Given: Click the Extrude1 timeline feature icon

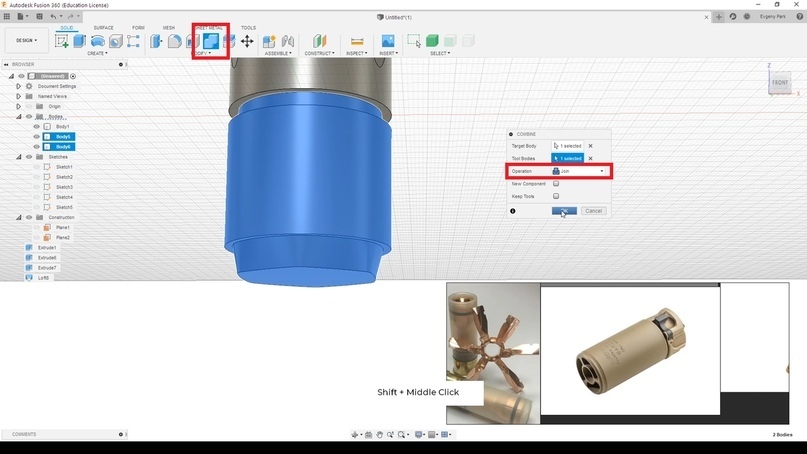Looking at the screenshot, I should (x=29, y=248).
